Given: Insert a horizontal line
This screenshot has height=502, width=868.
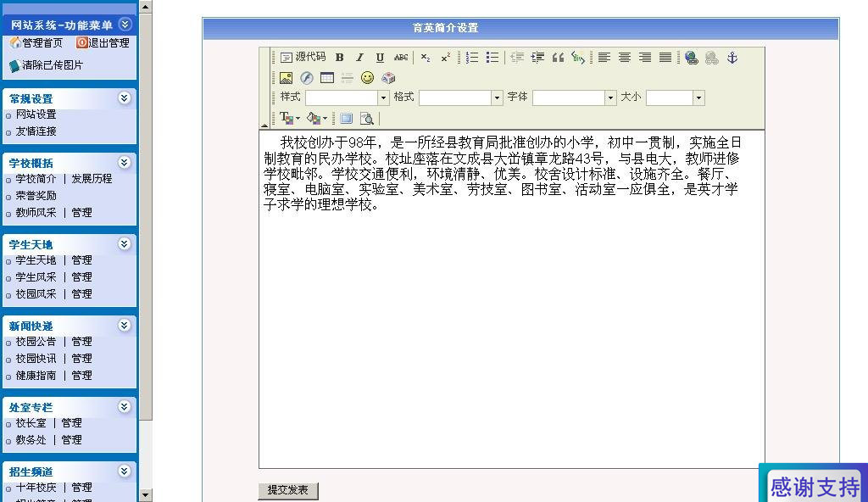Looking at the screenshot, I should pyautogui.click(x=348, y=77).
